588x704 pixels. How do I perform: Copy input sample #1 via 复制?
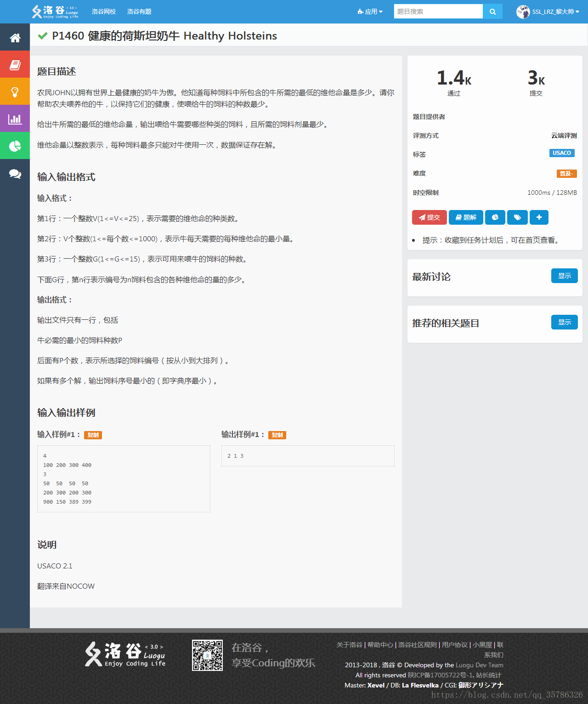(x=93, y=435)
